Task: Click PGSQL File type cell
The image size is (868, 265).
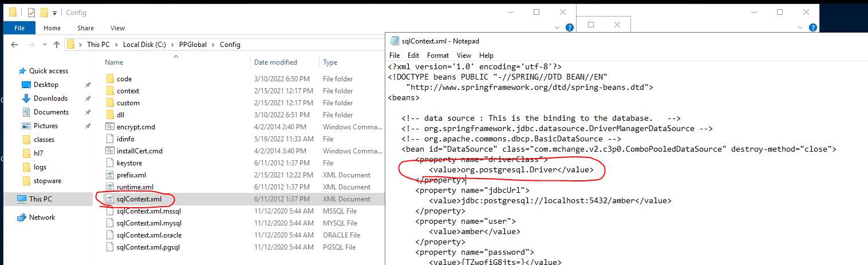Action: (x=339, y=247)
